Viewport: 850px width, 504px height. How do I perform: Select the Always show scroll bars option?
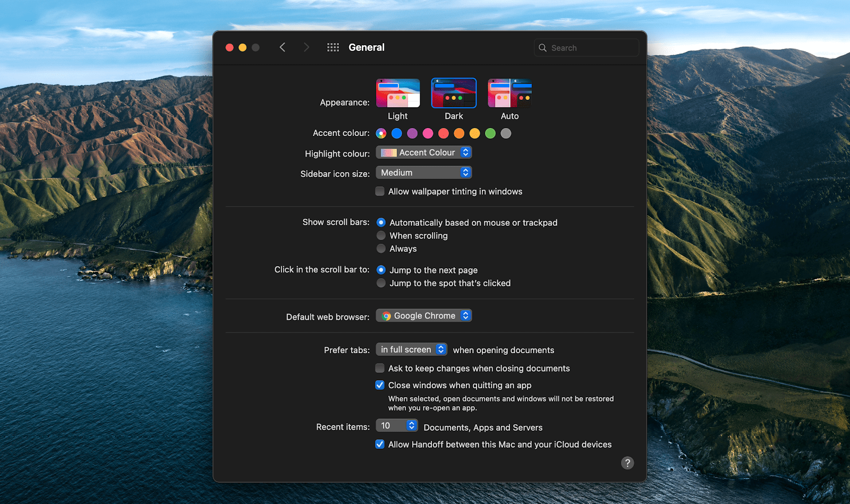point(381,248)
